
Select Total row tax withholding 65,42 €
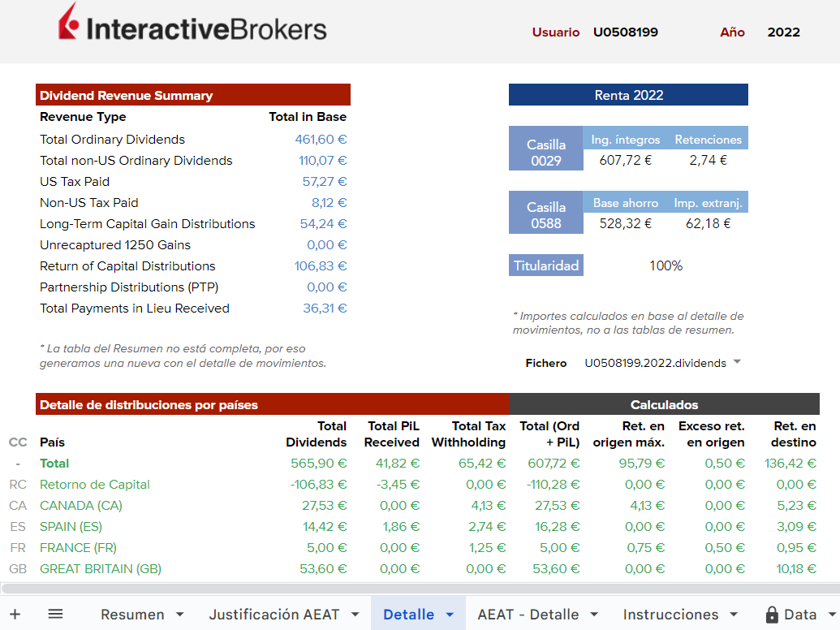tap(482, 464)
